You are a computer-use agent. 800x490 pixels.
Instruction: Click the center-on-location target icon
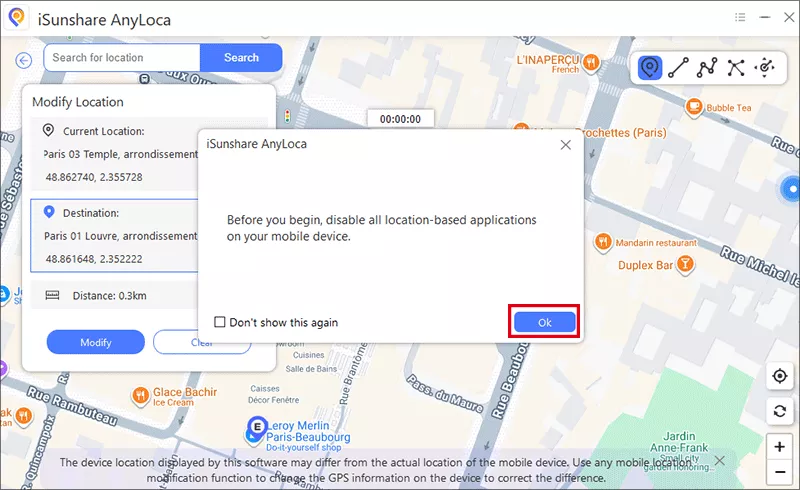pos(780,376)
